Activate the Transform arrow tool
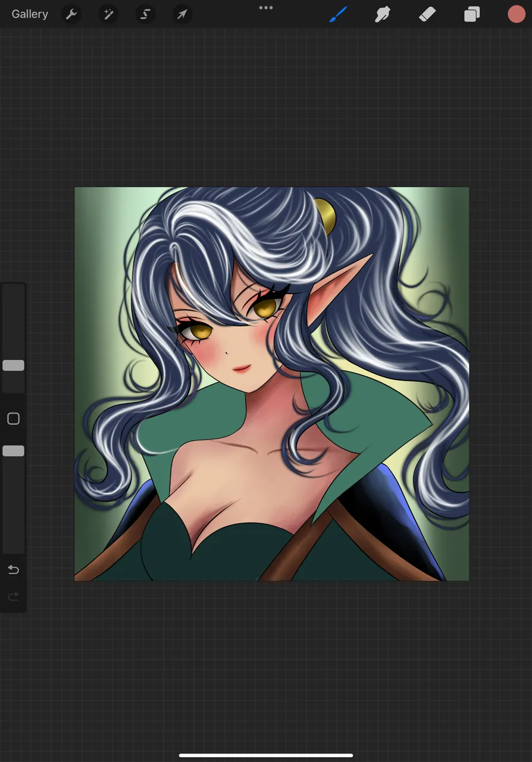532x762 pixels. point(182,14)
